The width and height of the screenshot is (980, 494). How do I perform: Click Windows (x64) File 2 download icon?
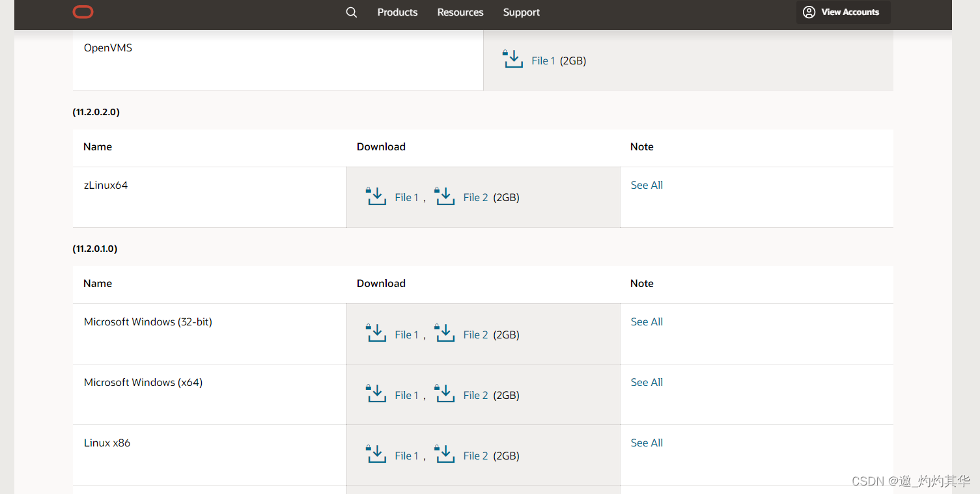pos(445,394)
